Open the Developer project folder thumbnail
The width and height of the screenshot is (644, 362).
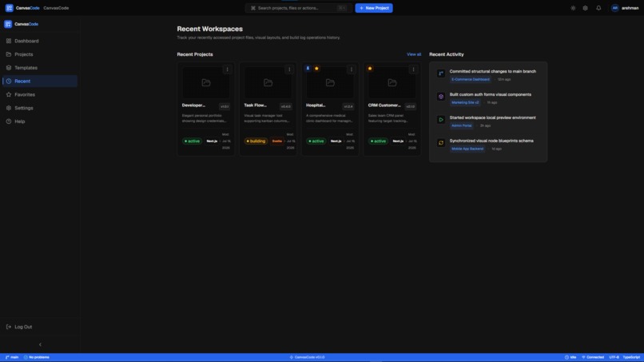pyautogui.click(x=206, y=82)
